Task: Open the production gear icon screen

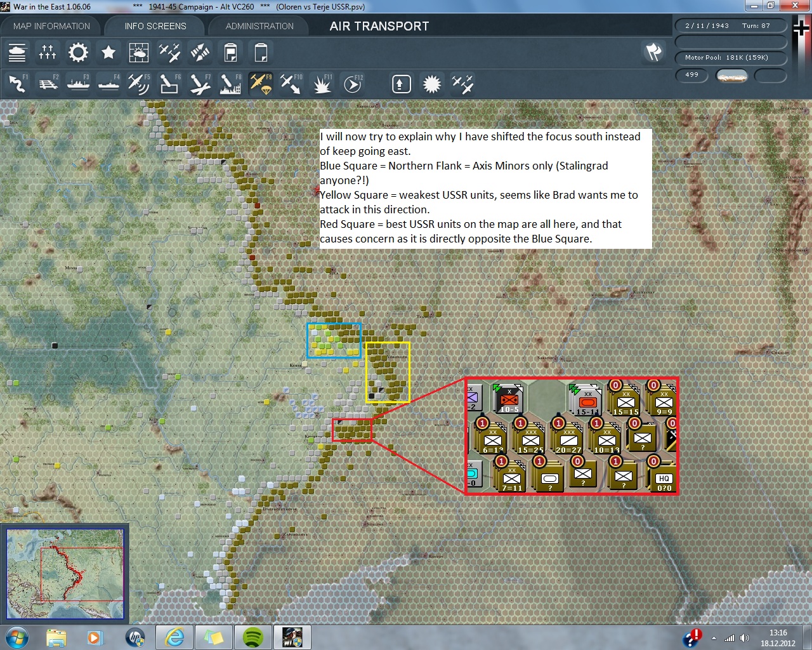Action: (78, 52)
